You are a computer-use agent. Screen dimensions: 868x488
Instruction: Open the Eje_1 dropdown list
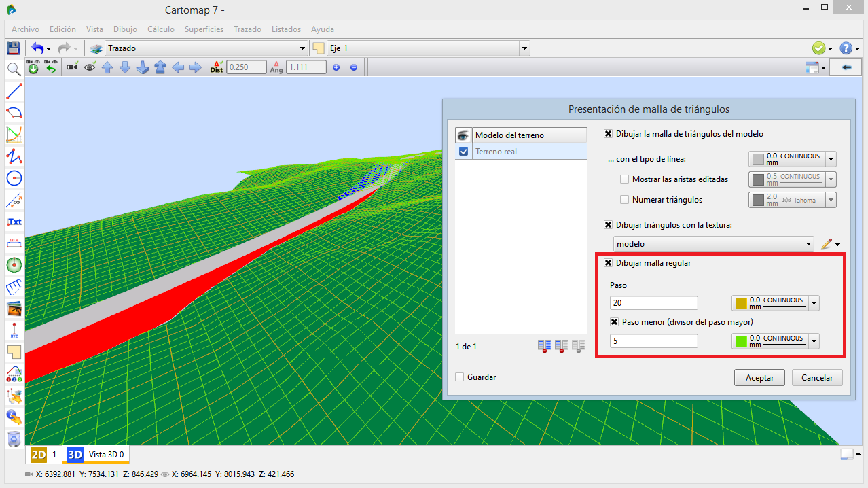click(524, 48)
